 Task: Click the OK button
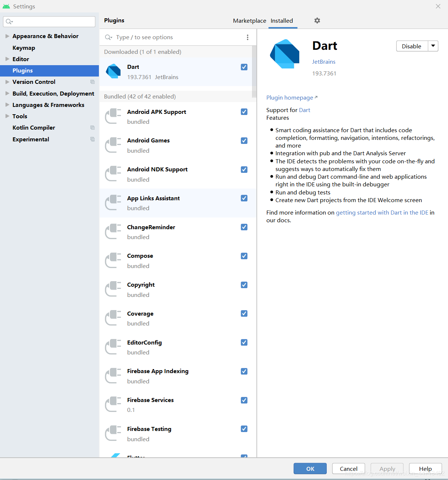click(x=310, y=469)
